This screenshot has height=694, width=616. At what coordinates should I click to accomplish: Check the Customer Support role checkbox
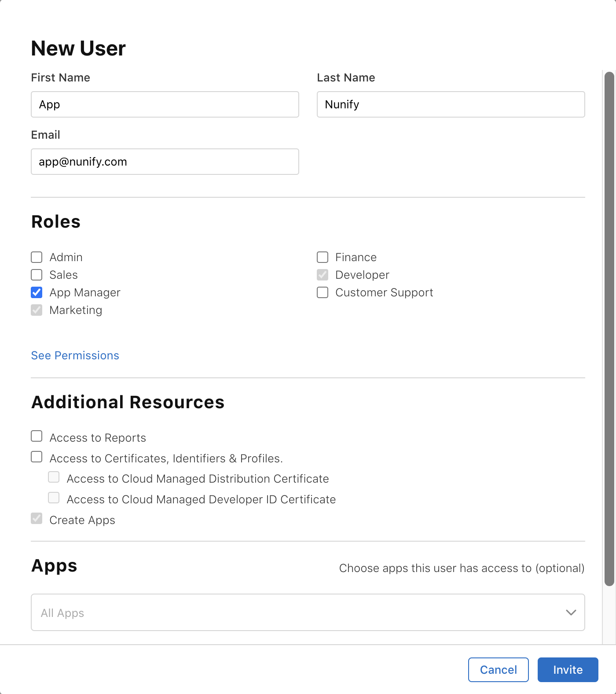[323, 292]
